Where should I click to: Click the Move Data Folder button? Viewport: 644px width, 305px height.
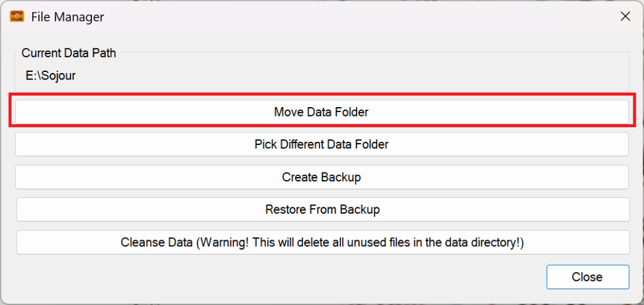click(321, 112)
